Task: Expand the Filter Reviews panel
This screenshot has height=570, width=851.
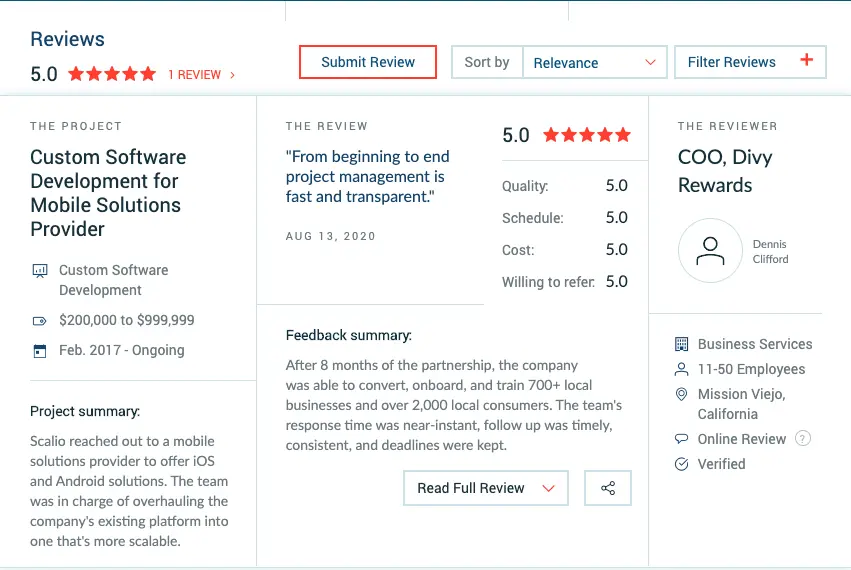Action: click(x=750, y=62)
